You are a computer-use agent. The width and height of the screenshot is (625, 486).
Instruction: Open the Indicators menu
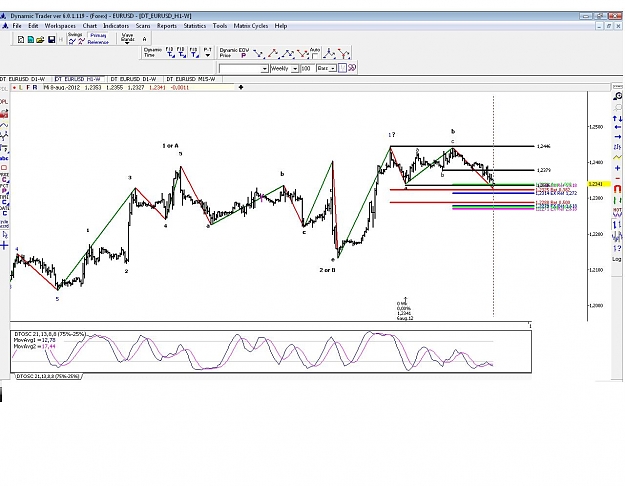(116, 26)
